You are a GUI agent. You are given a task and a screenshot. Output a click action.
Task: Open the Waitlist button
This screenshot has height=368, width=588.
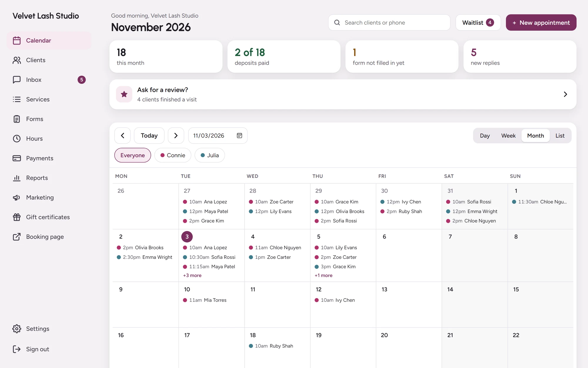[x=478, y=22]
